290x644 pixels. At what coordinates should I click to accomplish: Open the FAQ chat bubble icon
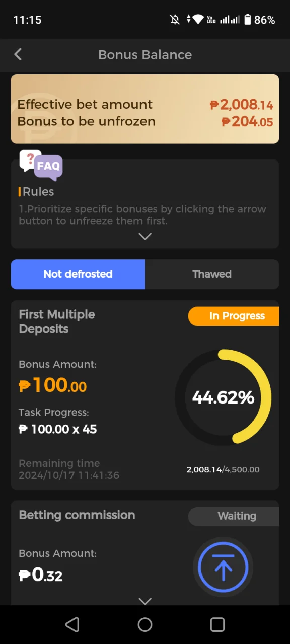coord(41,166)
